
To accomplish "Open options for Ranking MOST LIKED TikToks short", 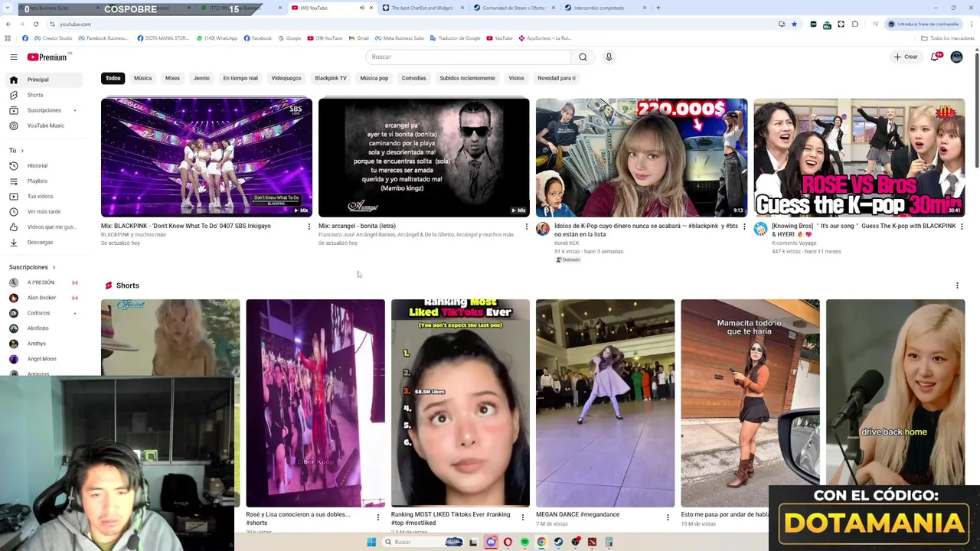I will (523, 518).
